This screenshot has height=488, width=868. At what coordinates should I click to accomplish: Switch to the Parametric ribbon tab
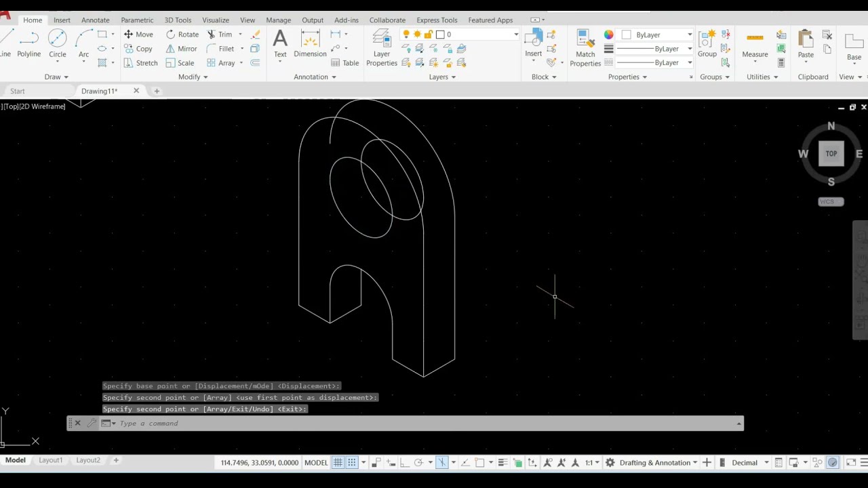click(137, 20)
